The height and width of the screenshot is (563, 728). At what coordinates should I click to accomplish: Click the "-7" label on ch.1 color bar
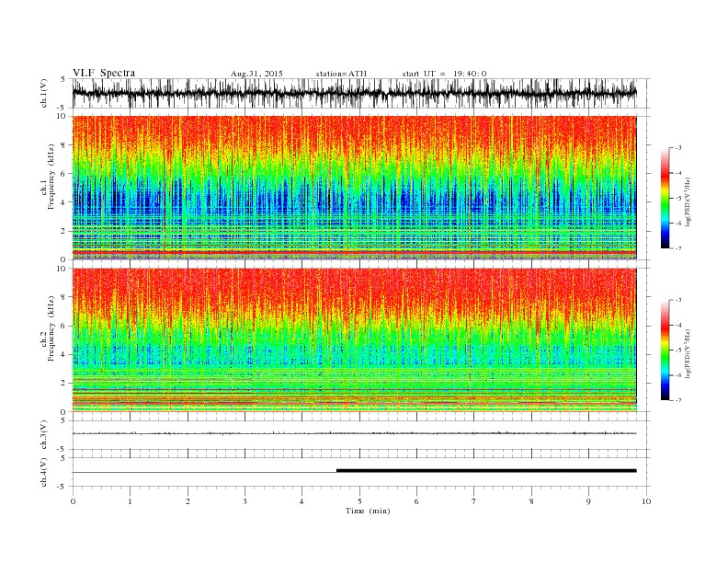coord(678,248)
